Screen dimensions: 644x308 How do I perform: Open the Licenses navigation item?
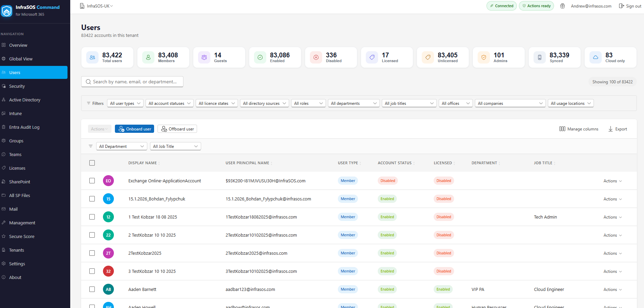[34, 168]
